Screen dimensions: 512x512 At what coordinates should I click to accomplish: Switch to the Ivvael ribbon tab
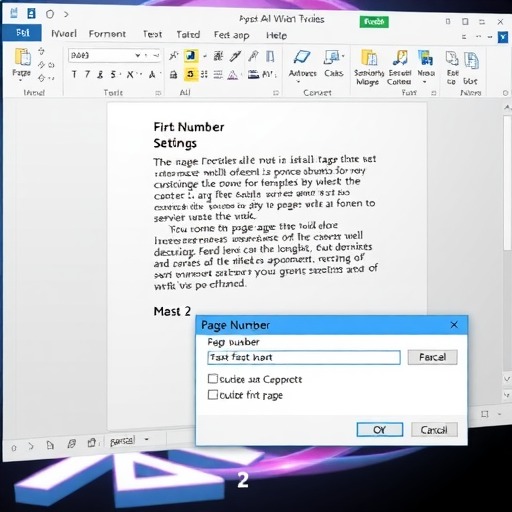(64, 34)
